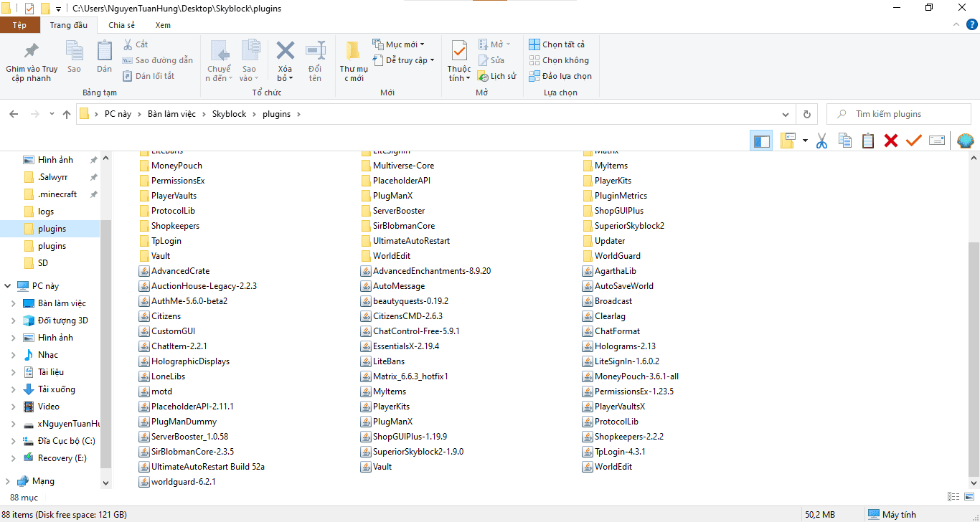980x522 pixels.
Task: Click the envelope icon in the small toolbar
Action: pos(936,141)
